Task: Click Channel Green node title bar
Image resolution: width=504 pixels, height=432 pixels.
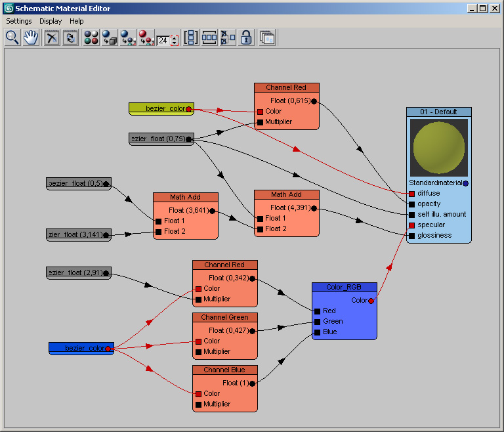Action: (224, 317)
